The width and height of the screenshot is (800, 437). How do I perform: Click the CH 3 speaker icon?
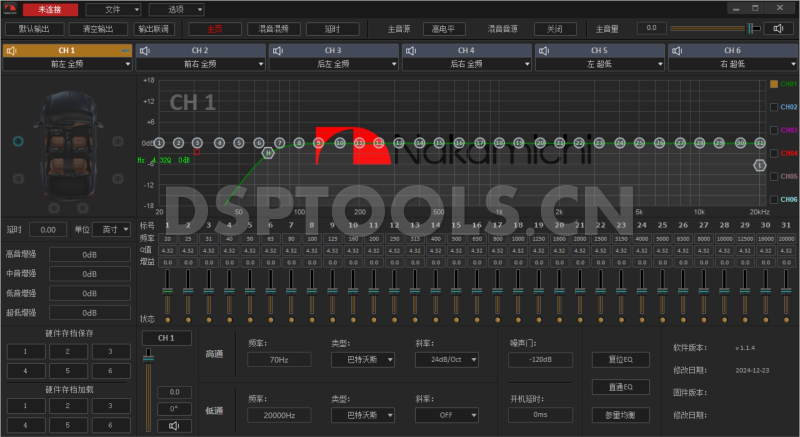click(277, 50)
